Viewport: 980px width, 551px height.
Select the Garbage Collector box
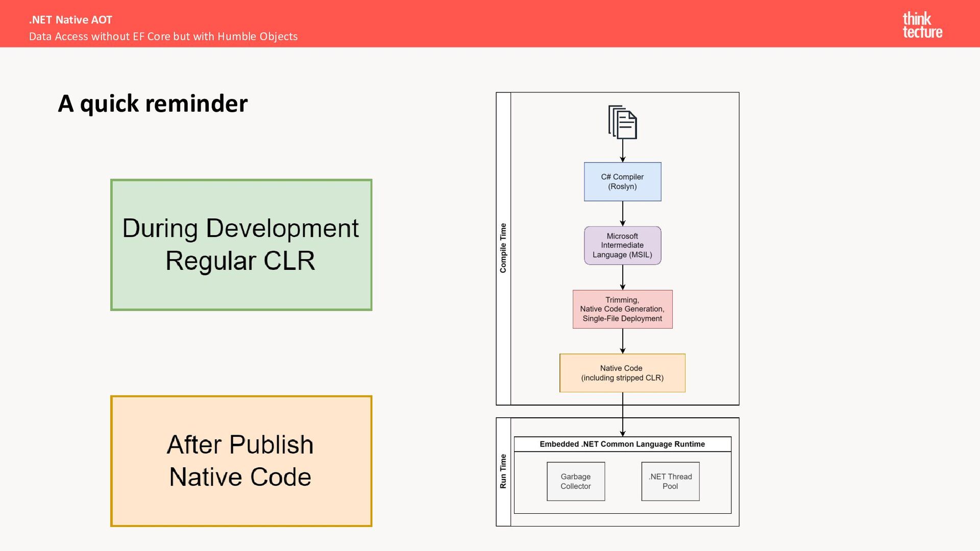576,481
